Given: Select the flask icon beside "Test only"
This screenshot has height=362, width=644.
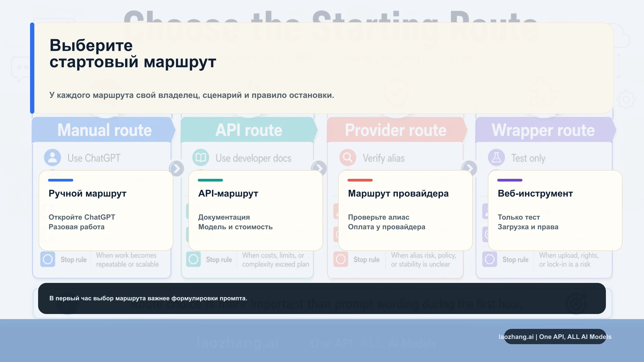Looking at the screenshot, I should [x=497, y=158].
